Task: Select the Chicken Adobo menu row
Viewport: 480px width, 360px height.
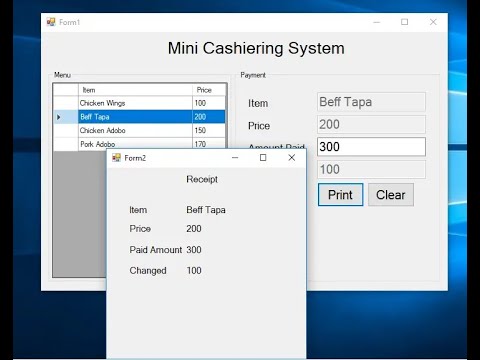Action: coord(139,130)
